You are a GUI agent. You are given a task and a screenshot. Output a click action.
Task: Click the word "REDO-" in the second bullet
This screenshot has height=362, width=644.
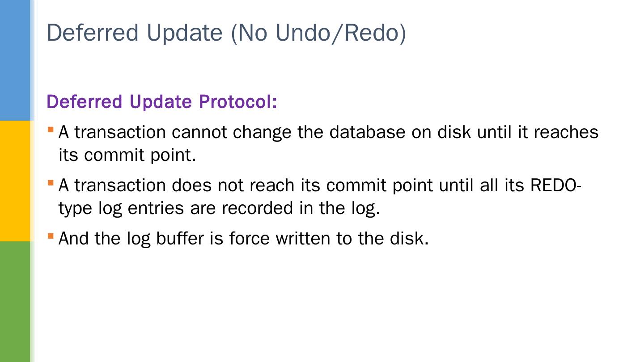tap(555, 185)
